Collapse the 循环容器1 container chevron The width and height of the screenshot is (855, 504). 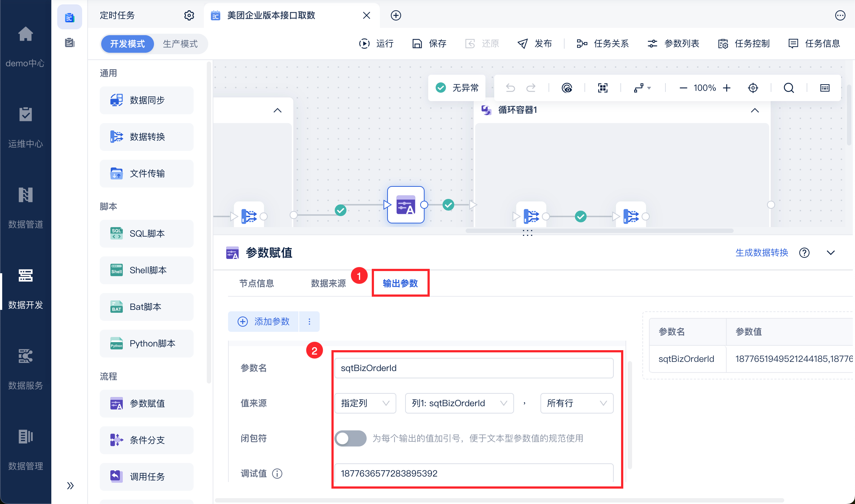[755, 110]
